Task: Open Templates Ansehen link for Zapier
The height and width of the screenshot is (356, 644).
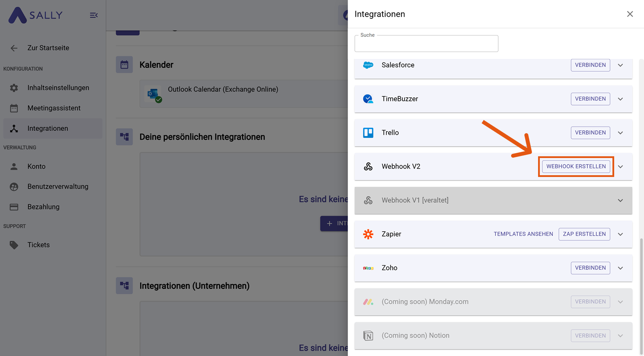Action: (x=523, y=234)
